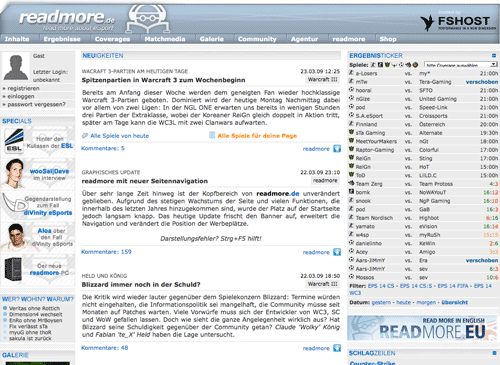Open Alle Spiele von heute link
500x365 pixels.
click(120, 136)
